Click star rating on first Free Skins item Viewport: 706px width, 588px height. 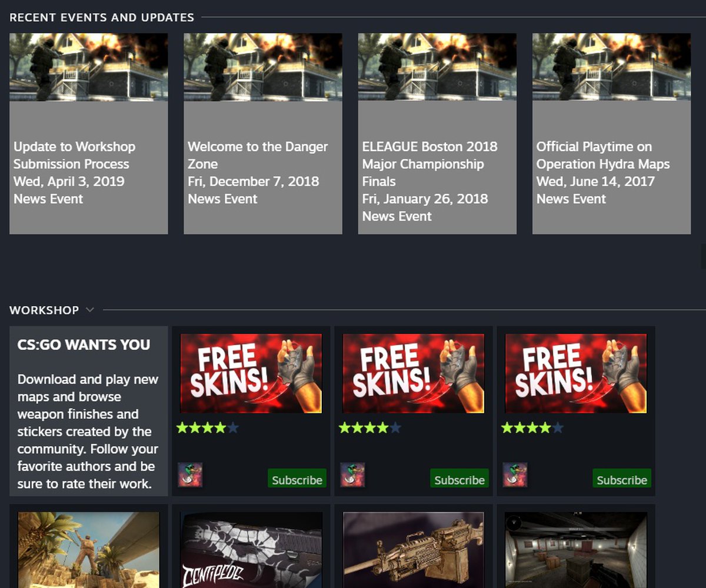point(207,428)
